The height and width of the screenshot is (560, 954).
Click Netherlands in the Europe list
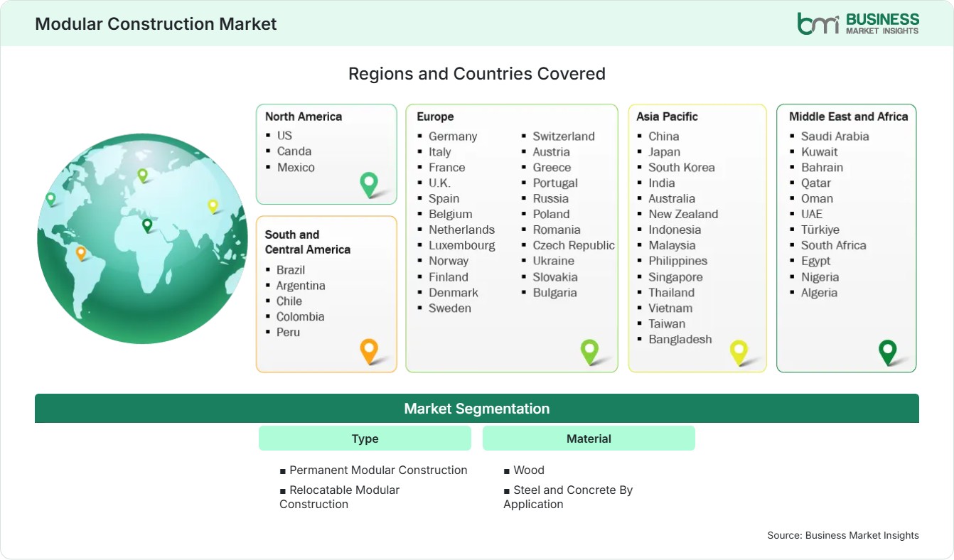click(x=461, y=230)
